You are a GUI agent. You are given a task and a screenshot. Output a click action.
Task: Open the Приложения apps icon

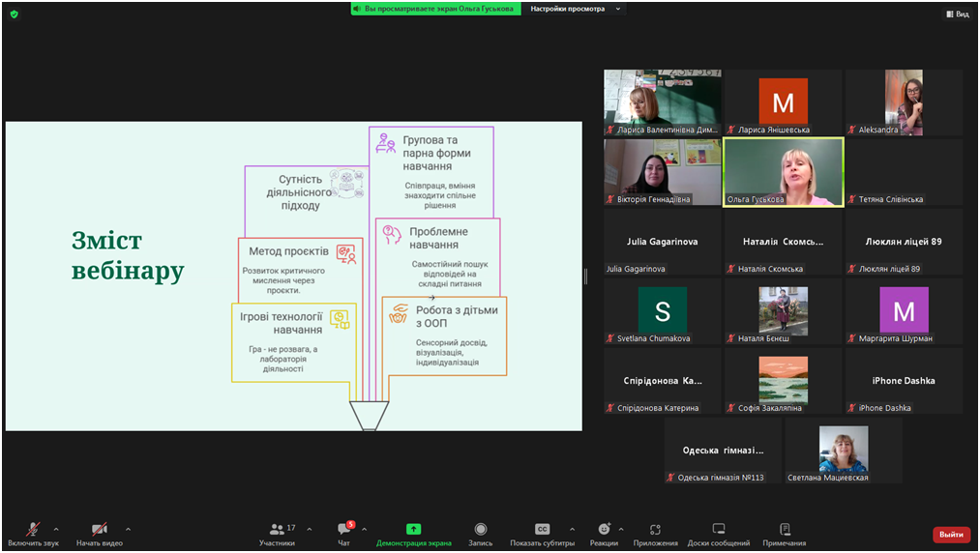click(655, 530)
